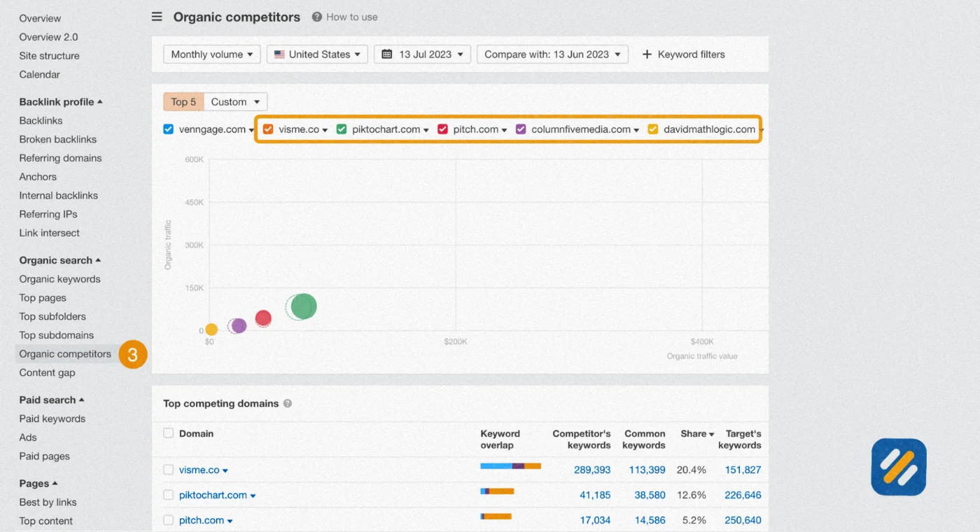980x532 pixels.
Task: Open Internal backlinks report
Action: pyautogui.click(x=59, y=195)
